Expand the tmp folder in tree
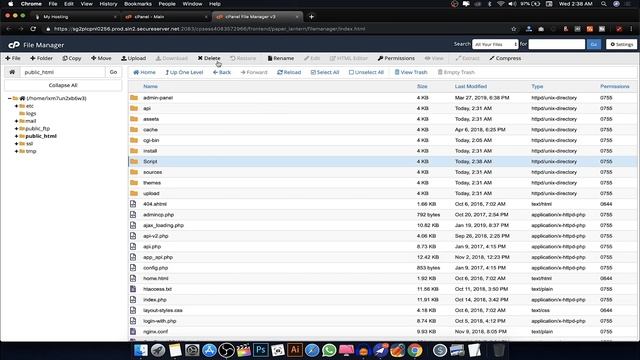 [x=16, y=151]
